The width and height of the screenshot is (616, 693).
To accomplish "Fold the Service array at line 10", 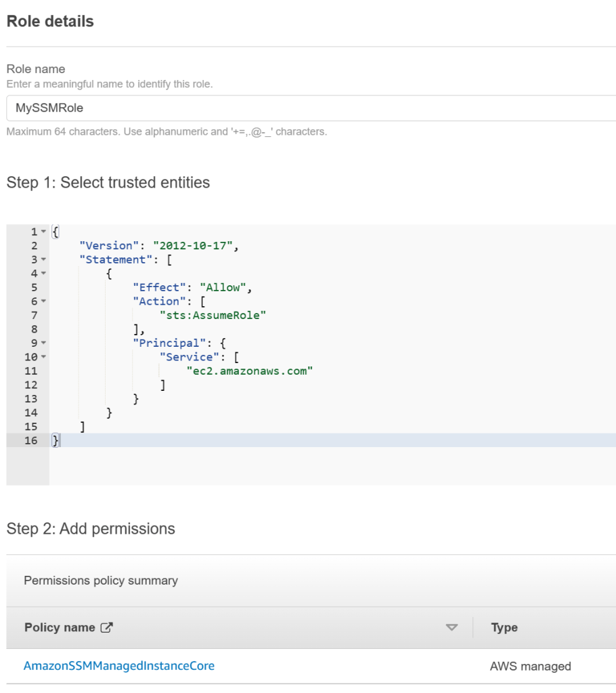I will coord(44,357).
